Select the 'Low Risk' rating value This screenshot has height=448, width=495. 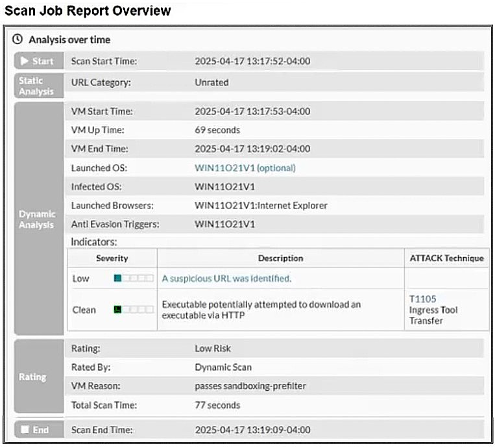[213, 349]
